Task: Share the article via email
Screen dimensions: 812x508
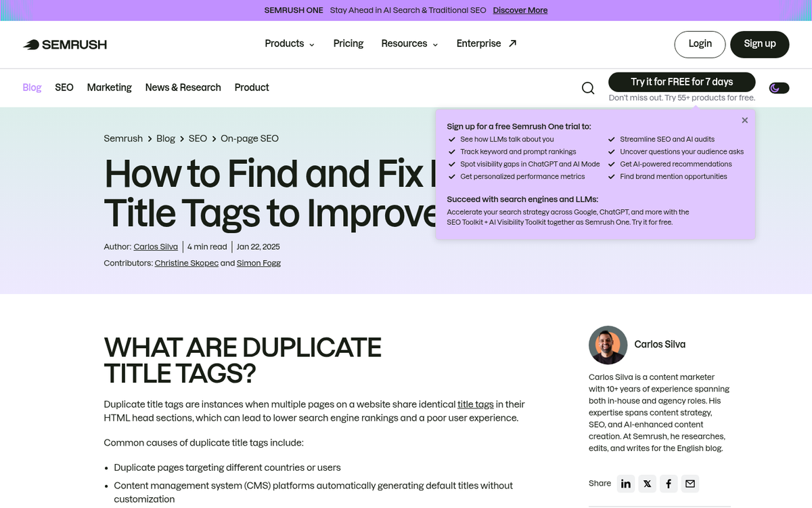Action: 690,483
